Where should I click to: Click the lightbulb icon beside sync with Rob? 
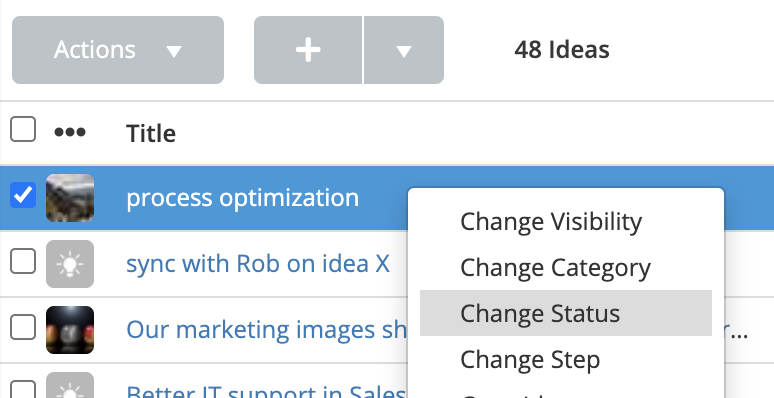click(70, 264)
